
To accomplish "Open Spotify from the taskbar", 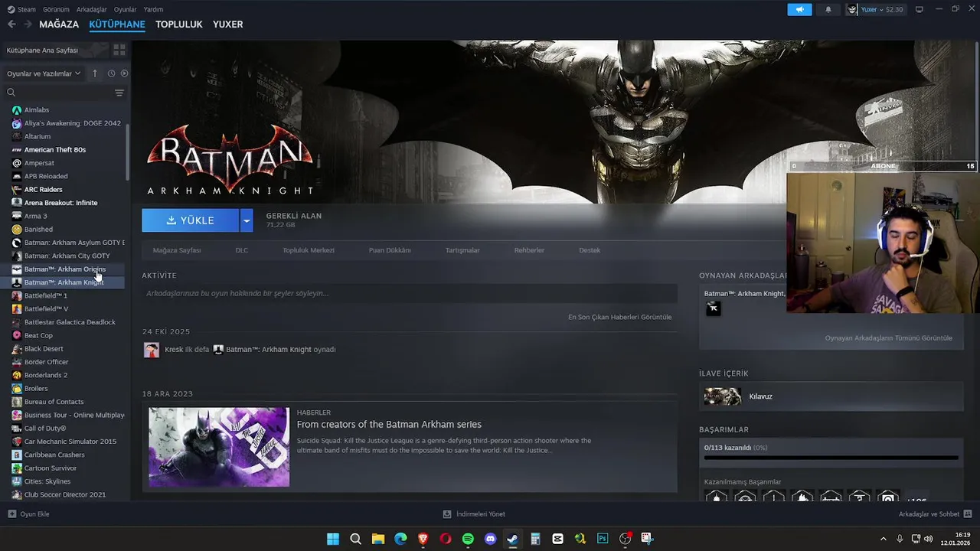I will pyautogui.click(x=468, y=539).
